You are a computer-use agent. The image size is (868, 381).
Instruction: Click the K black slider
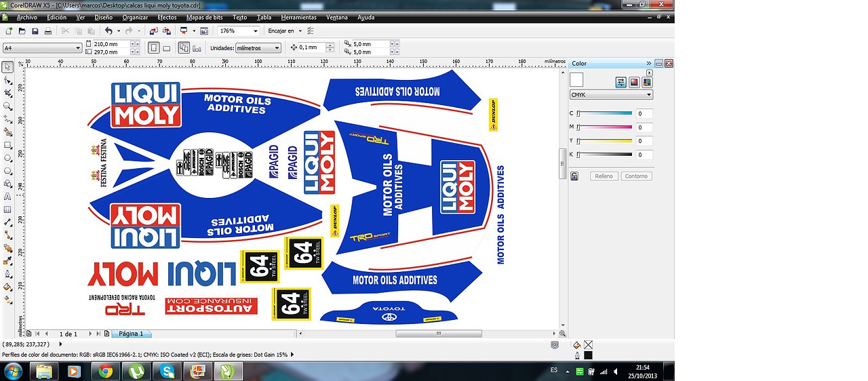604,155
